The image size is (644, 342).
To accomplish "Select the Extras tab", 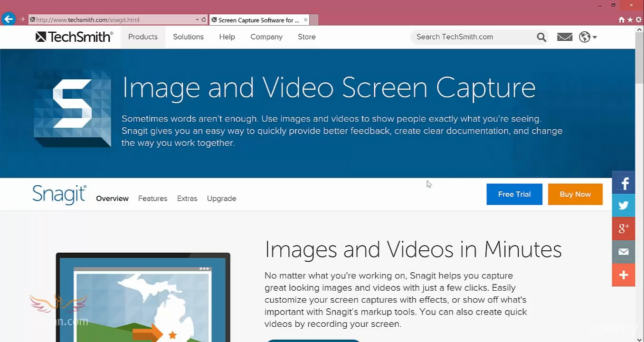I will (x=187, y=199).
